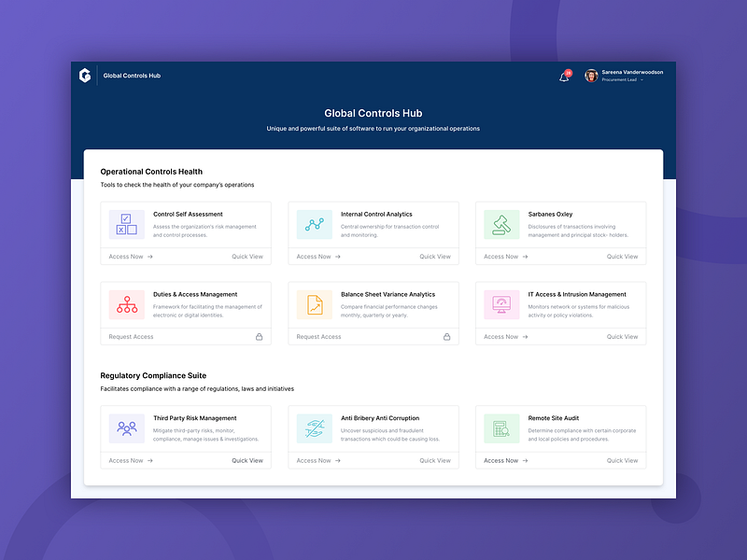Viewport: 747px width, 560px height.
Task: Click the Internal Control Analytics graph icon
Action: [x=315, y=224]
